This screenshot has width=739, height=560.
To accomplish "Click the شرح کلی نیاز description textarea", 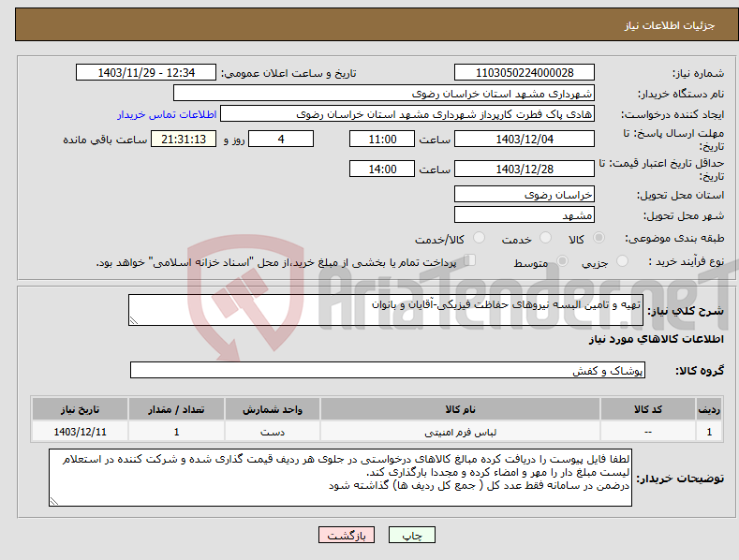I will 386,310.
